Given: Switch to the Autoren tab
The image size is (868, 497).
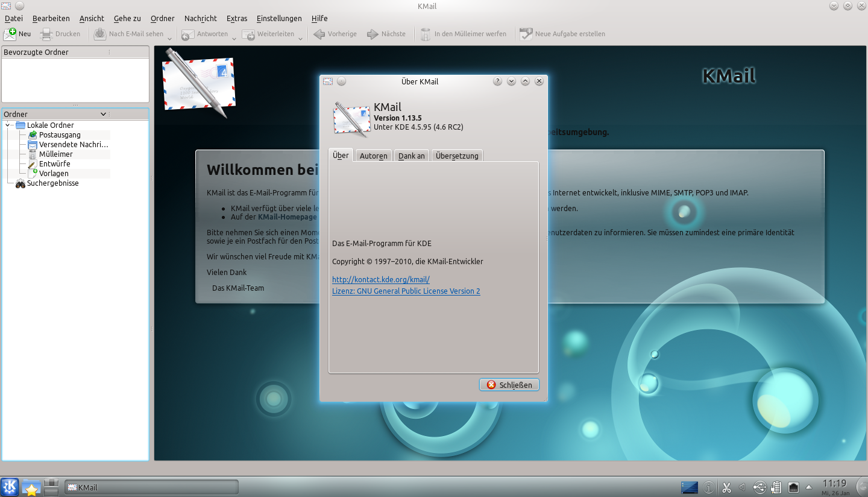Looking at the screenshot, I should pyautogui.click(x=373, y=155).
